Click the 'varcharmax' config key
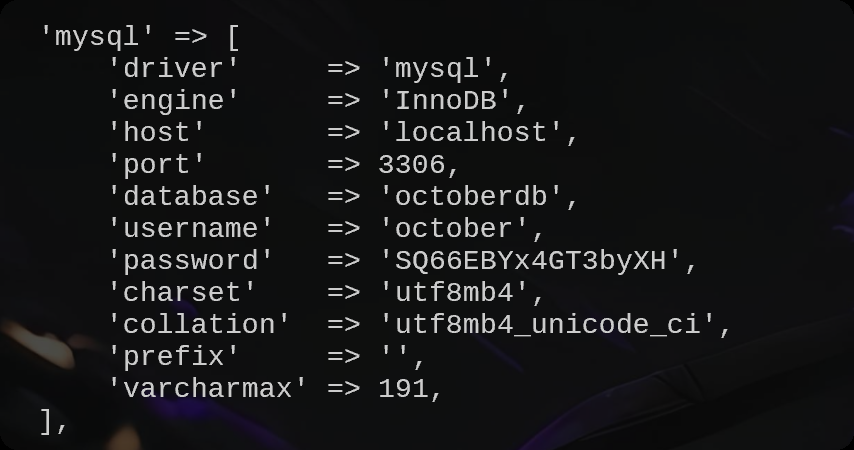The height and width of the screenshot is (450, 854). coord(207,389)
